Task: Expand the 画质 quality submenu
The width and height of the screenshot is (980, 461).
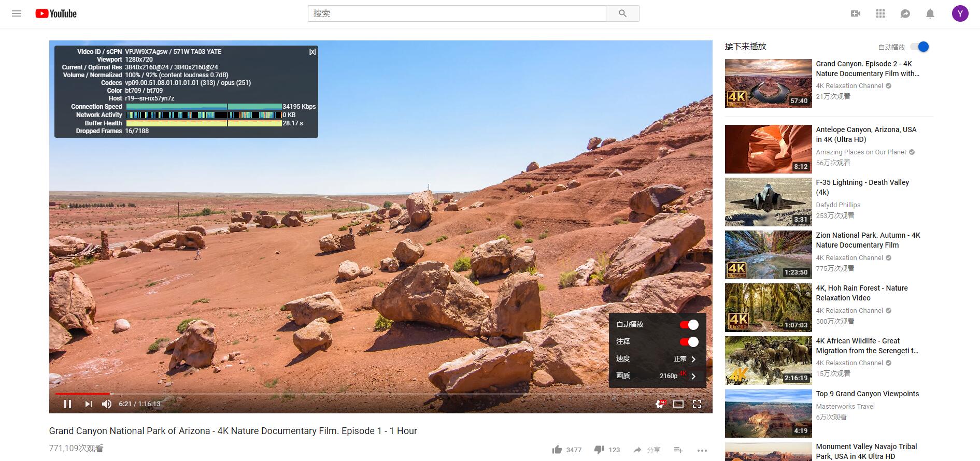Action: point(657,376)
